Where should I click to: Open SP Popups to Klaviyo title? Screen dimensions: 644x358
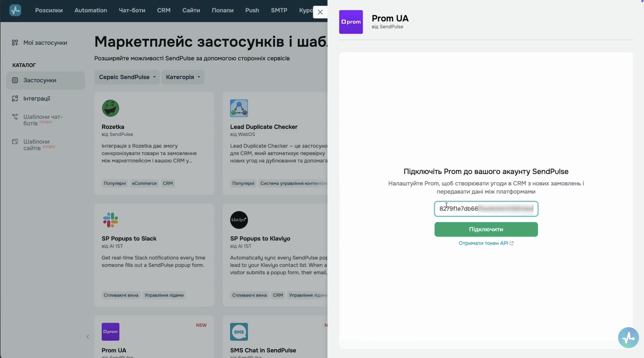coord(260,238)
